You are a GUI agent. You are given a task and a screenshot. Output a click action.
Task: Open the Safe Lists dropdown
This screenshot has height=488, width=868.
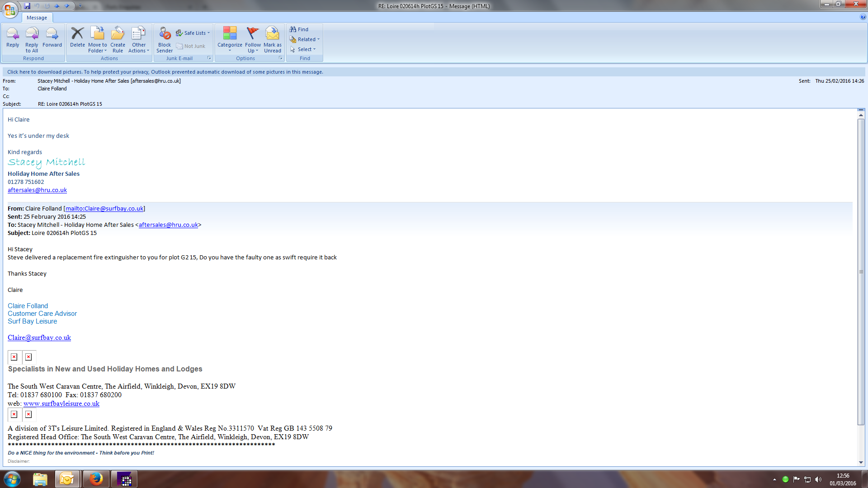(193, 33)
